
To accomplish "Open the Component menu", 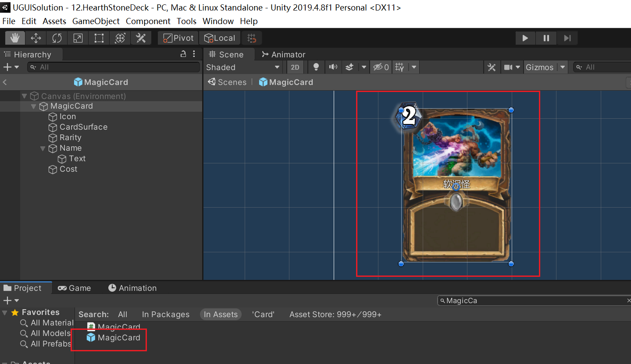I will click(x=148, y=21).
